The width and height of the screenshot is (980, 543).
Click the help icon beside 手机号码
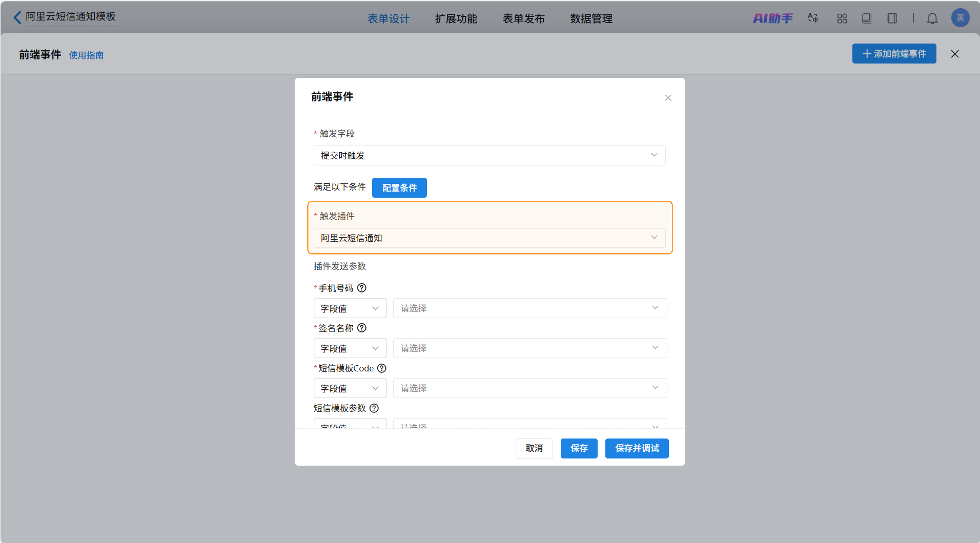point(362,288)
